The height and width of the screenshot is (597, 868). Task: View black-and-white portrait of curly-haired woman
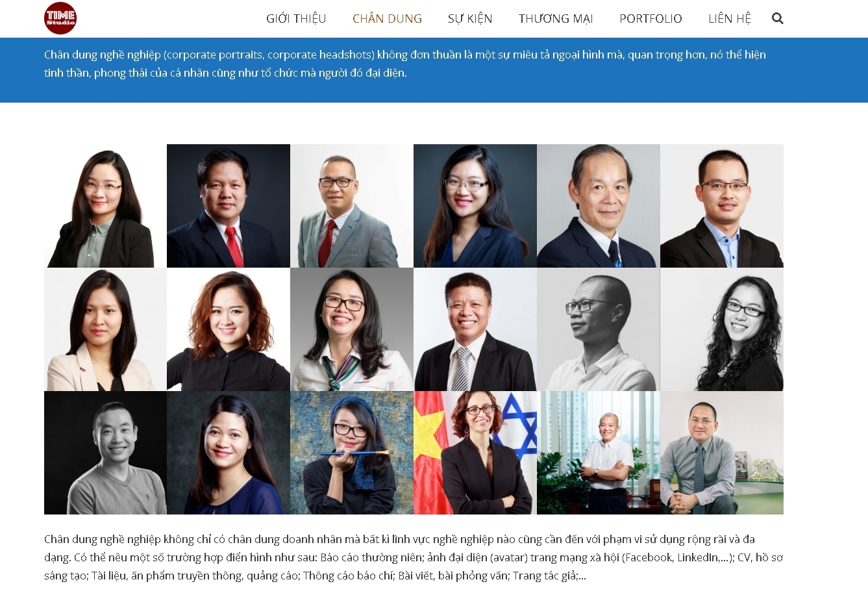click(722, 329)
